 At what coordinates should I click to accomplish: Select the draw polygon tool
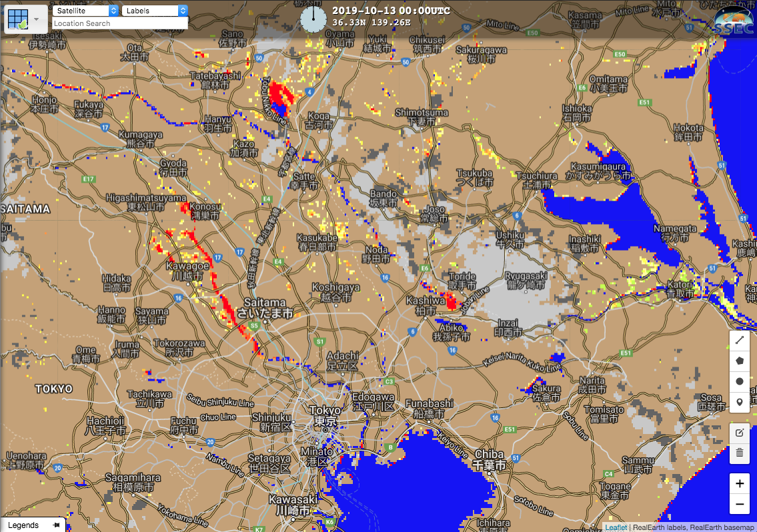click(739, 361)
